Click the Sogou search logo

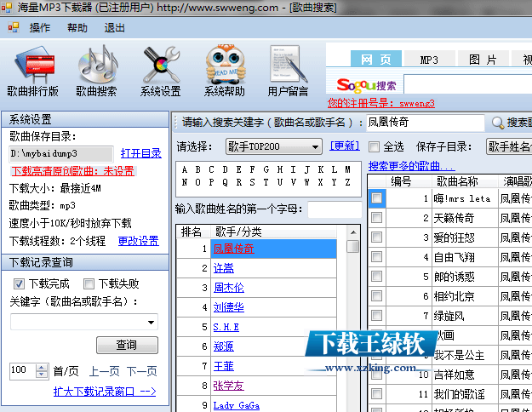[366, 85]
